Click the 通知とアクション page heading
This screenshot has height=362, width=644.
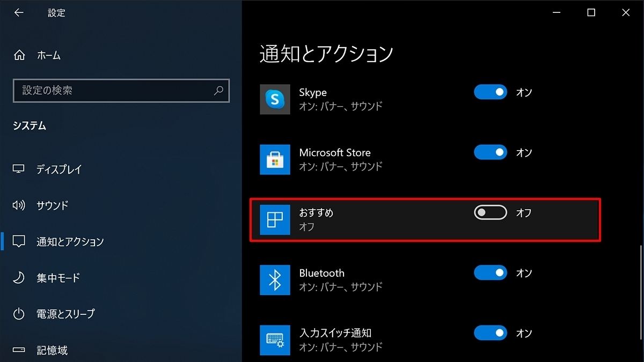327,53
